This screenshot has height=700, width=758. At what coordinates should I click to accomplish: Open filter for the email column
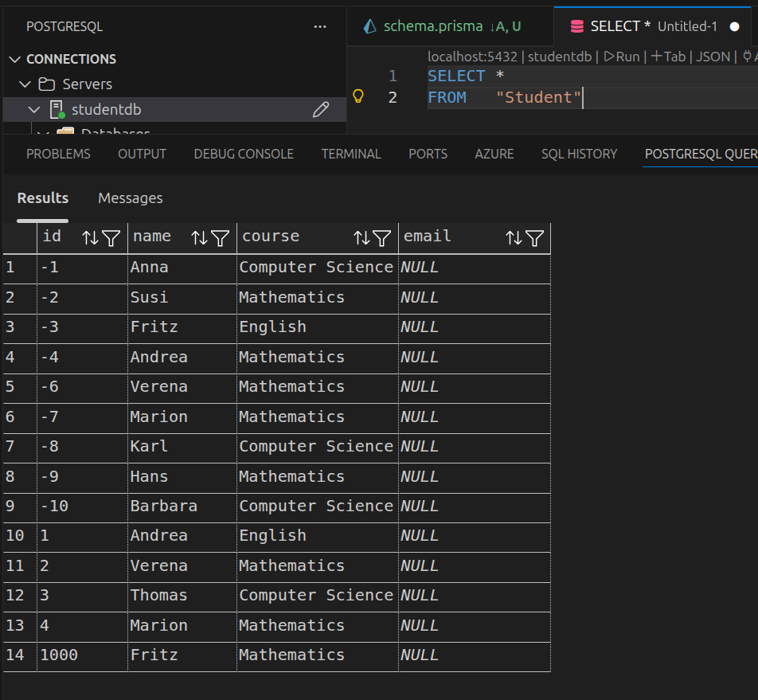pyautogui.click(x=535, y=237)
